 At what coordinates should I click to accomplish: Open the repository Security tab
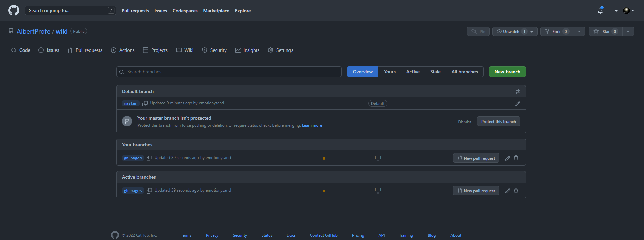point(214,50)
